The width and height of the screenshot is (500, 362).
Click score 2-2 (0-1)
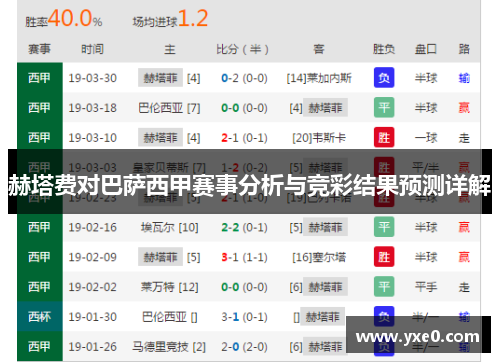[244, 227]
